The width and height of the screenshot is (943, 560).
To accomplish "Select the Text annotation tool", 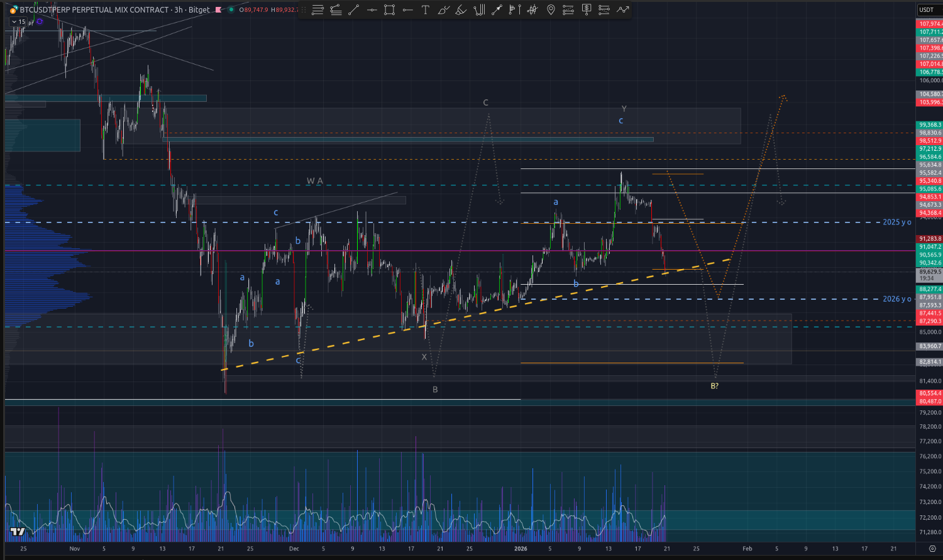I will pos(426,9).
